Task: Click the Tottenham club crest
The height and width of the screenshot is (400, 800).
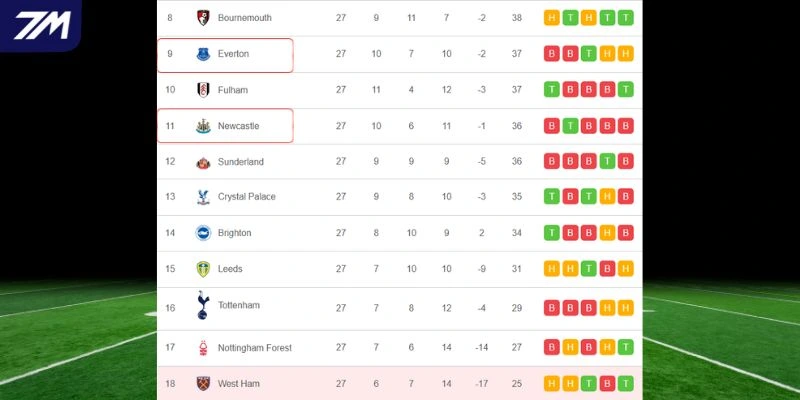Action: click(203, 305)
